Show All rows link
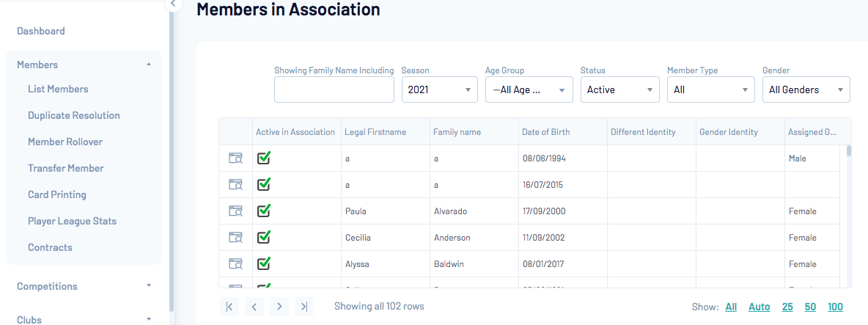This screenshot has width=868, height=325. 731,307
